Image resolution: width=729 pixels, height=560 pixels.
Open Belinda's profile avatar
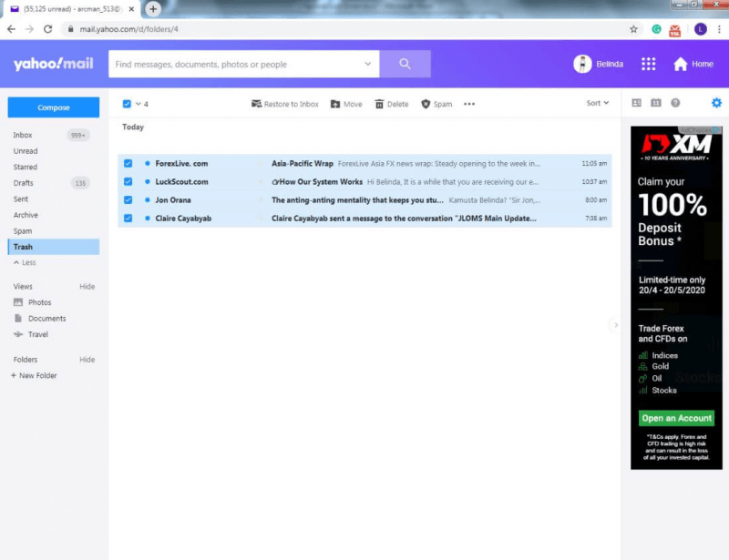[582, 64]
